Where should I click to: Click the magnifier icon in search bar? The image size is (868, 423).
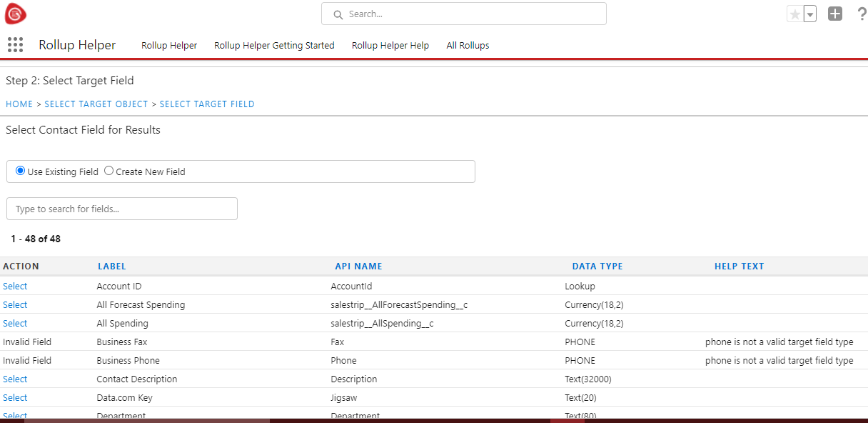tap(338, 14)
